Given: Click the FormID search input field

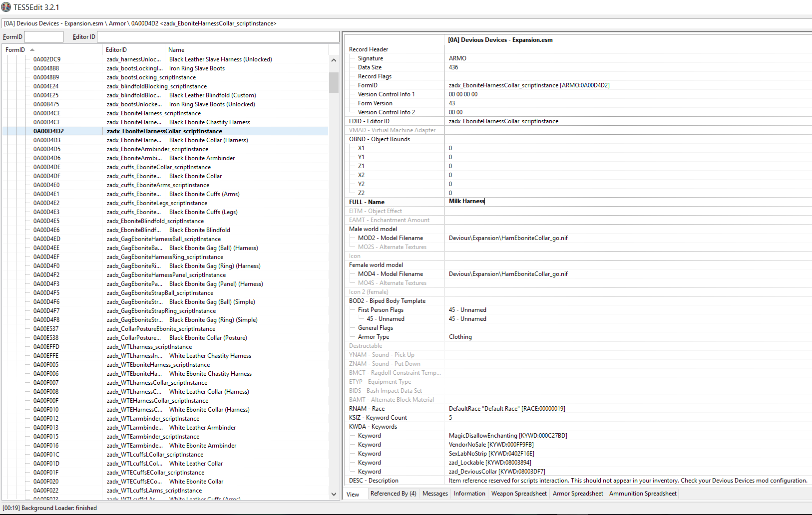Looking at the screenshot, I should point(44,36).
